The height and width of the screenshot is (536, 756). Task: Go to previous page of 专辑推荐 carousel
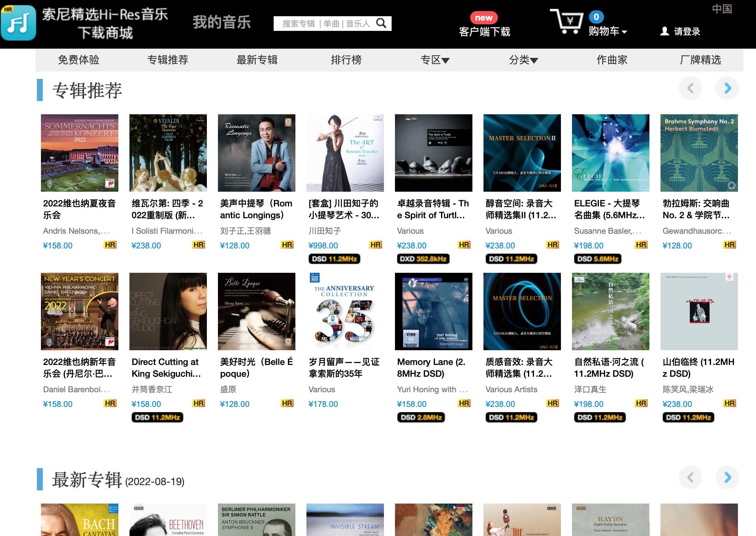(690, 88)
